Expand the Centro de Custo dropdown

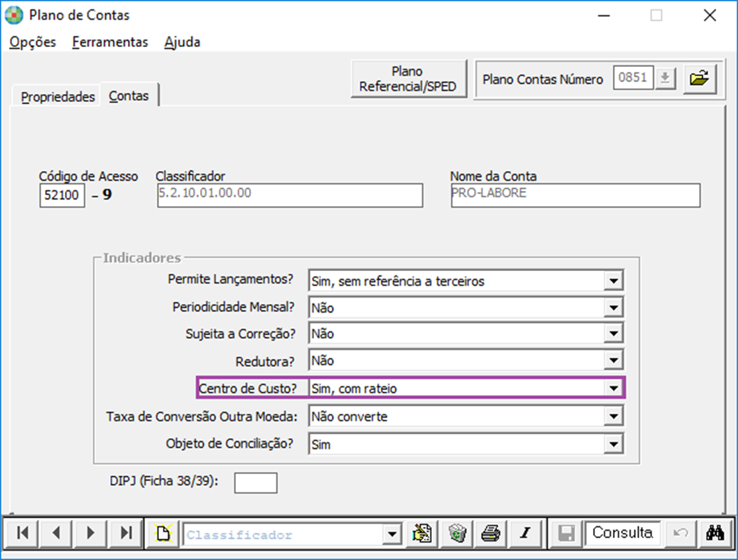click(613, 388)
